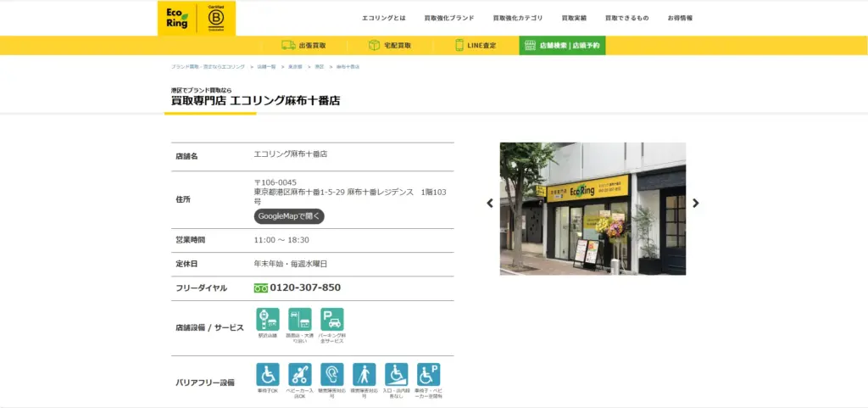Click the wheelchair ramp no-step entrance icon
The image size is (868, 408).
pos(396,375)
